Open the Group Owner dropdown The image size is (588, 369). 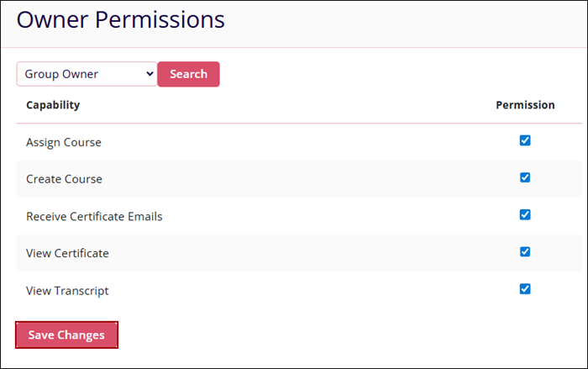(x=87, y=74)
